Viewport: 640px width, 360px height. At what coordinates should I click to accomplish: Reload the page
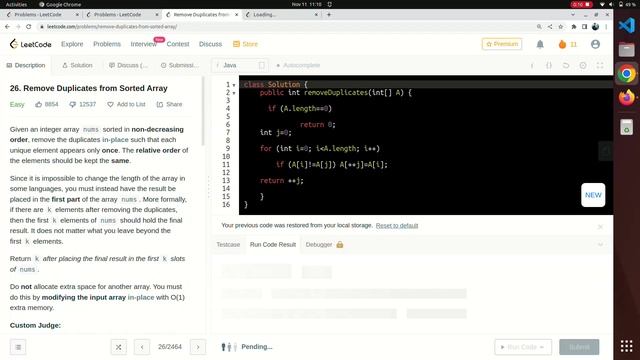click(x=29, y=27)
